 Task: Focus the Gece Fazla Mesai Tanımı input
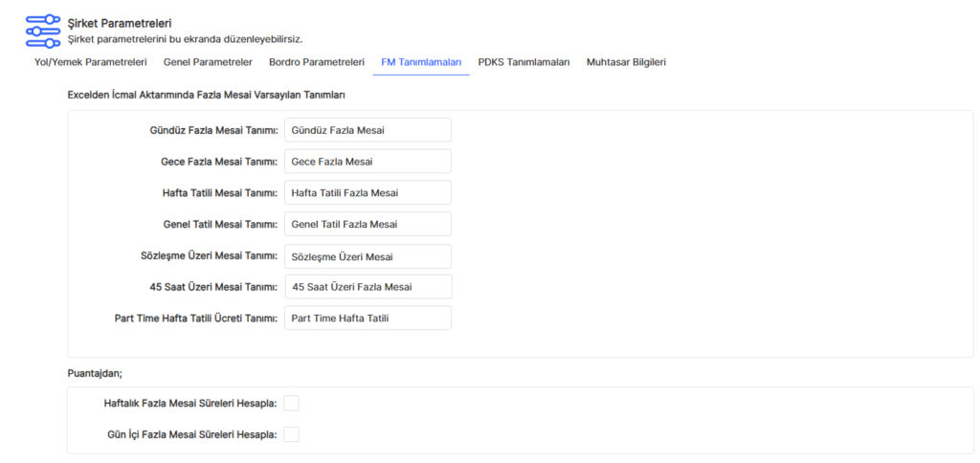tap(367, 162)
